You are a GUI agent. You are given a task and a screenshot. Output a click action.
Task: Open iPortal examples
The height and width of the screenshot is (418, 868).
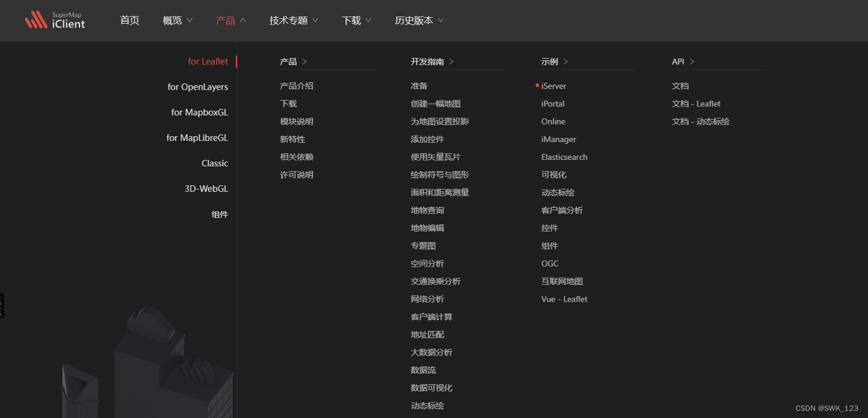point(553,104)
